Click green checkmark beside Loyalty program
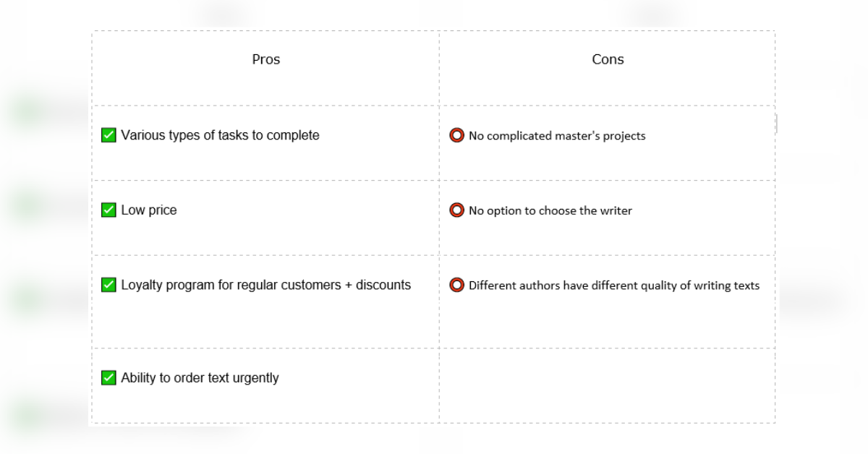This screenshot has height=454, width=868. 109,285
